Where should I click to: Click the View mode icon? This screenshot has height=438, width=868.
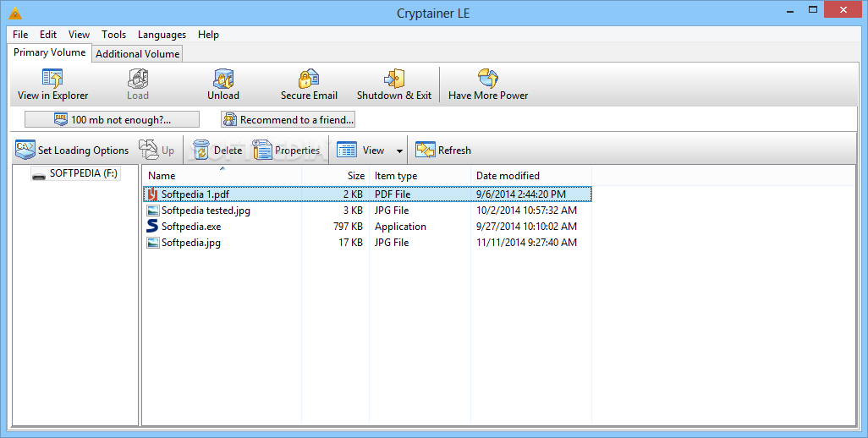pyautogui.click(x=347, y=150)
